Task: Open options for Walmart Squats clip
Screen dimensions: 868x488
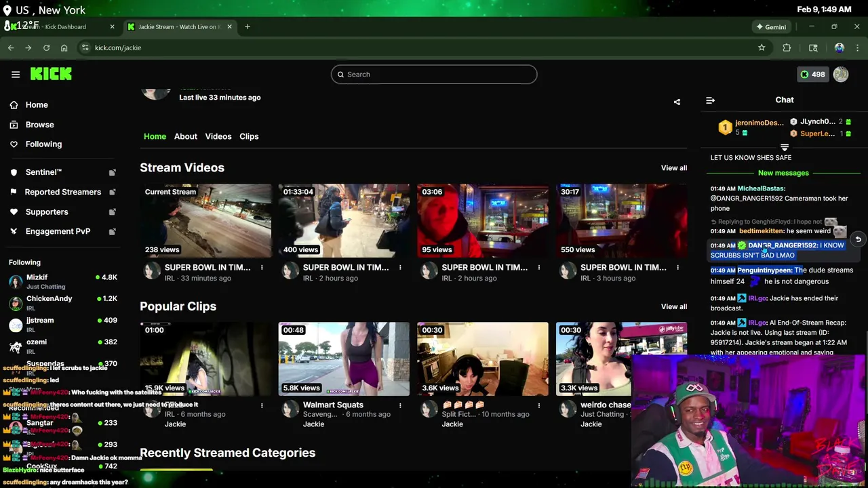Action: (400, 405)
